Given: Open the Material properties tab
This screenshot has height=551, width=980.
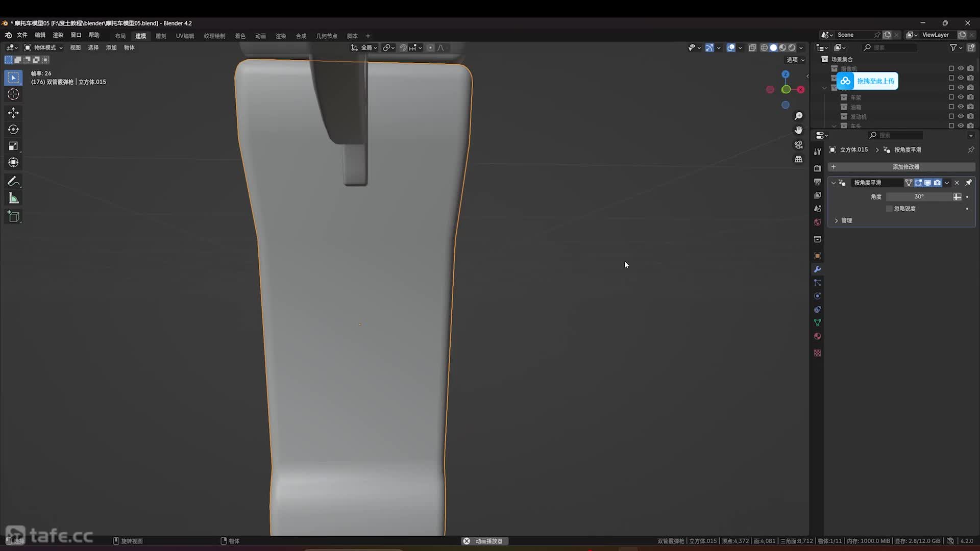Looking at the screenshot, I should 817,336.
